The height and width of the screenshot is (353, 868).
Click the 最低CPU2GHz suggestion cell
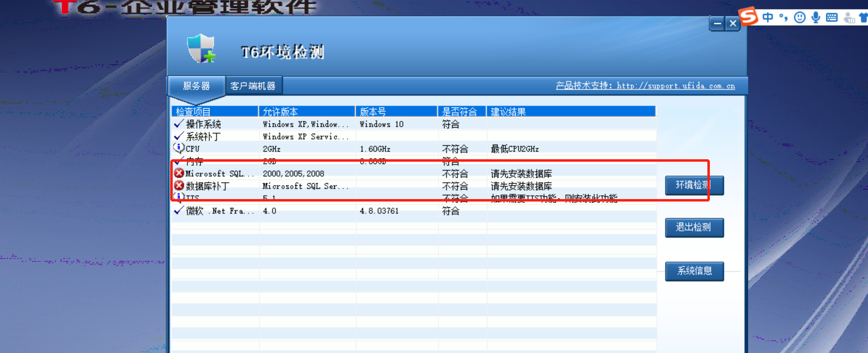515,149
